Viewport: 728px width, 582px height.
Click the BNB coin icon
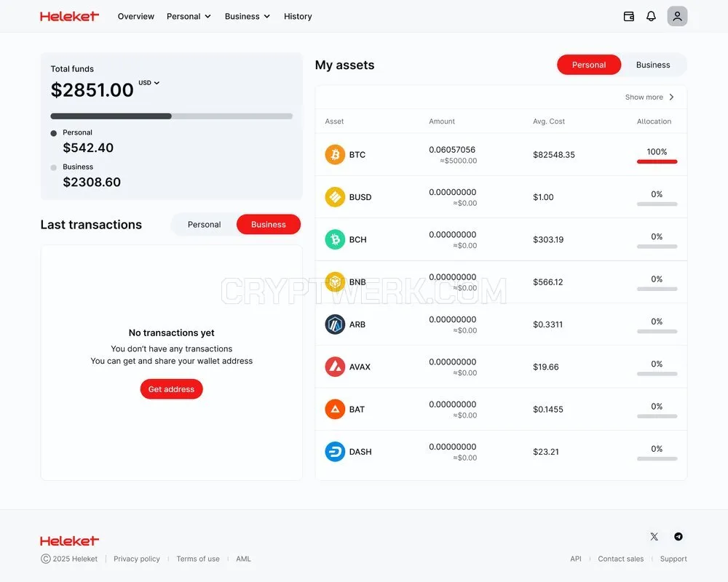click(335, 282)
